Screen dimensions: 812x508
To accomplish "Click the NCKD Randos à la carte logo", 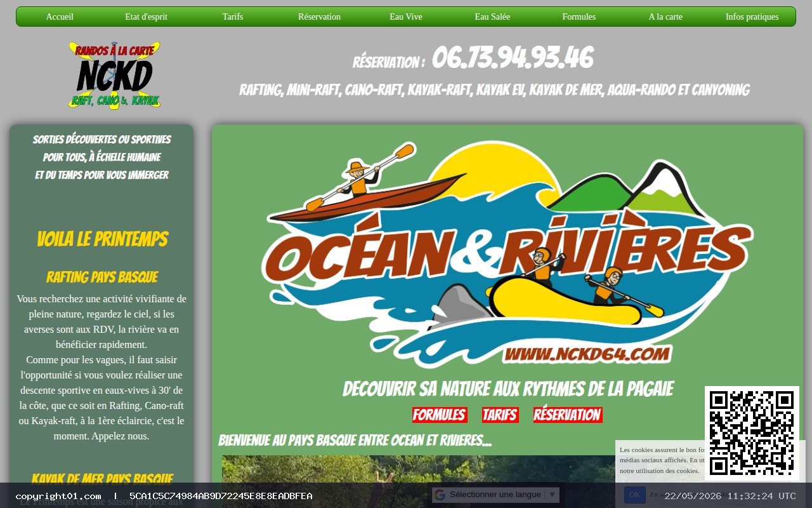I will [114, 76].
